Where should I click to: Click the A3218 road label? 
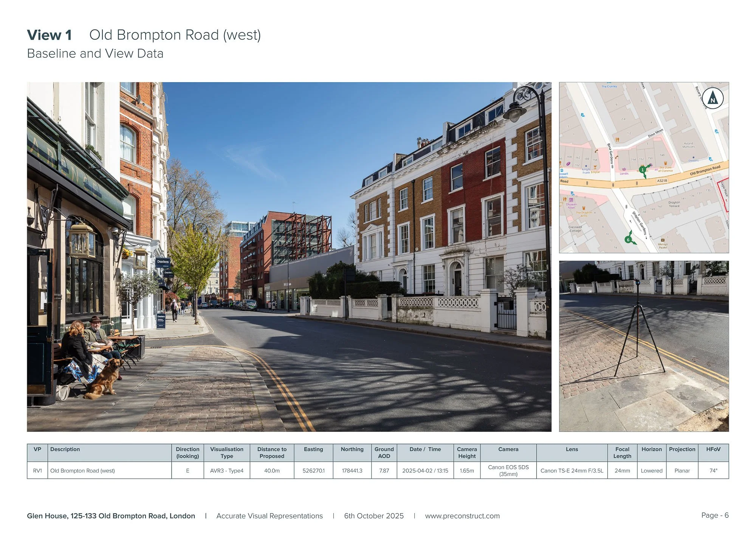pos(662,181)
